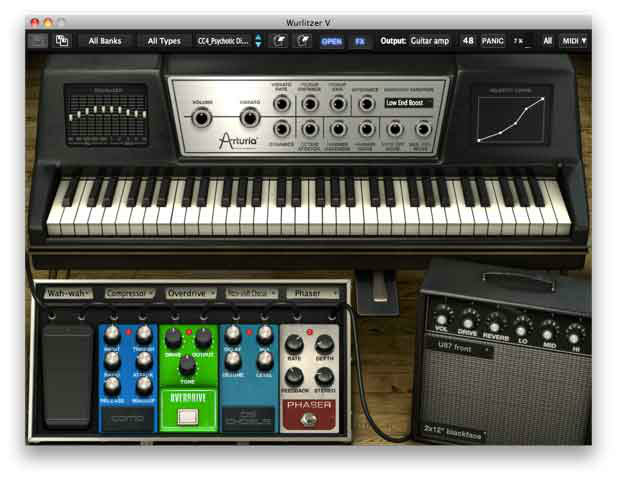This screenshot has height=480, width=617.
Task: Toggle the FX panel button
Action: (x=360, y=41)
